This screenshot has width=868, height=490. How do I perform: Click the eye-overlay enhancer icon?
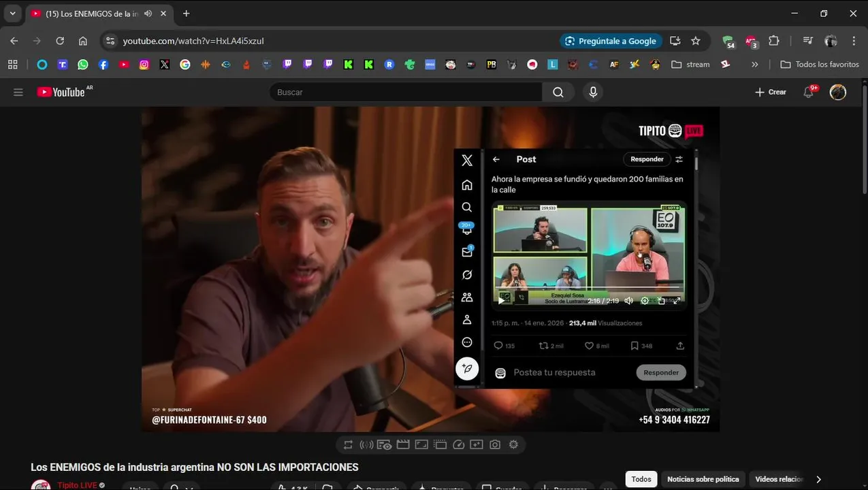385,444
